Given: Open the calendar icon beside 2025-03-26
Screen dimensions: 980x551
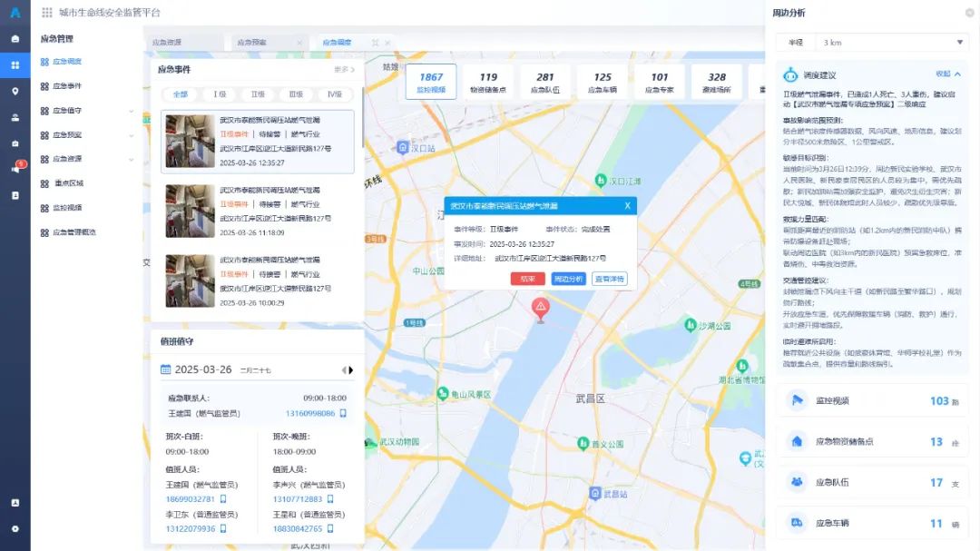Looking at the screenshot, I should [x=165, y=370].
